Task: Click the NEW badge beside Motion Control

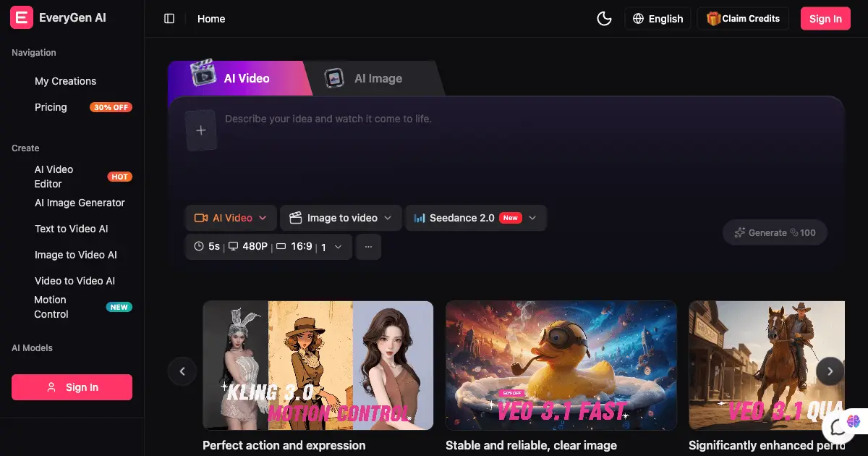Action: pyautogui.click(x=119, y=307)
